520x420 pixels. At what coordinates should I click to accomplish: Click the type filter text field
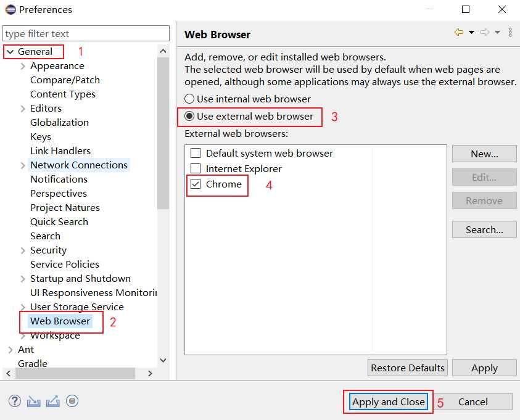coord(86,33)
